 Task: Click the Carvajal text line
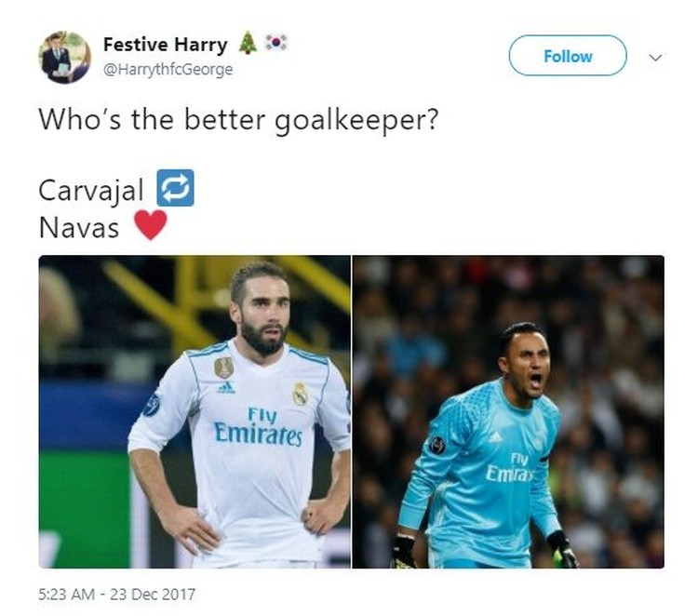[91, 191]
